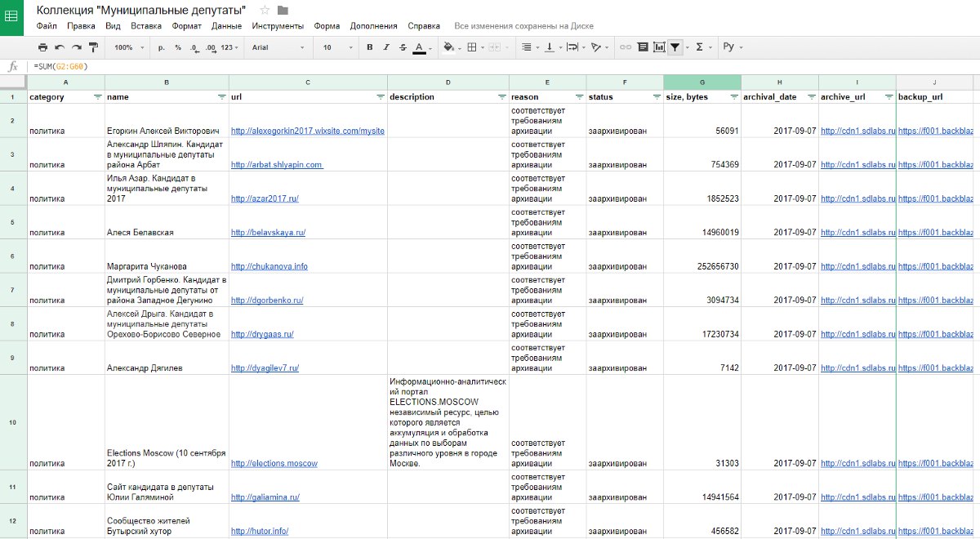Open the 123 number format dropdown
980x539 pixels.
[x=230, y=47]
